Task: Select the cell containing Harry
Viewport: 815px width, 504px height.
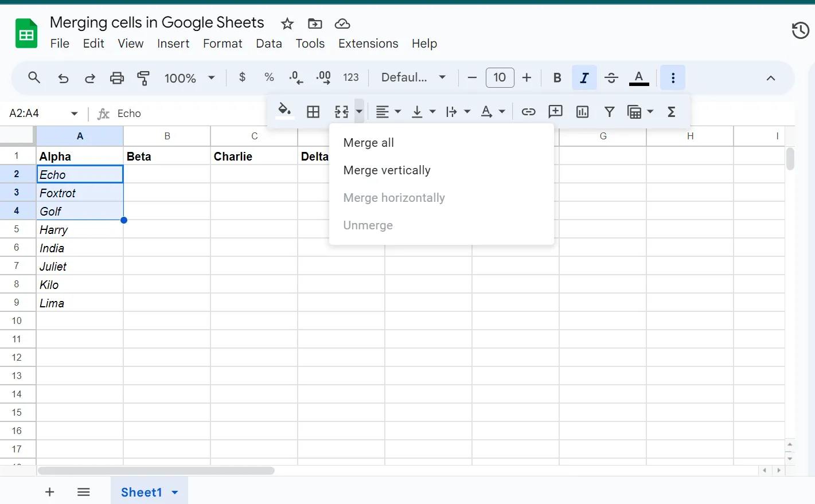Action: tap(80, 229)
